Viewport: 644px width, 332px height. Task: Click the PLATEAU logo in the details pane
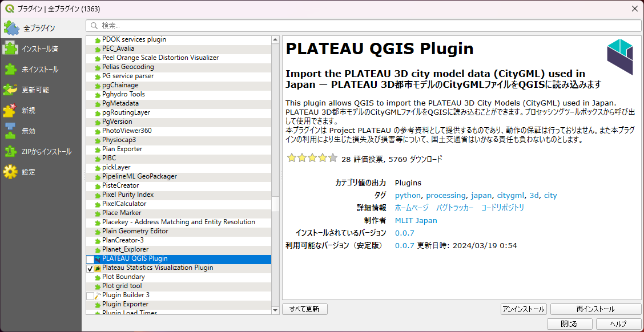[x=620, y=57]
